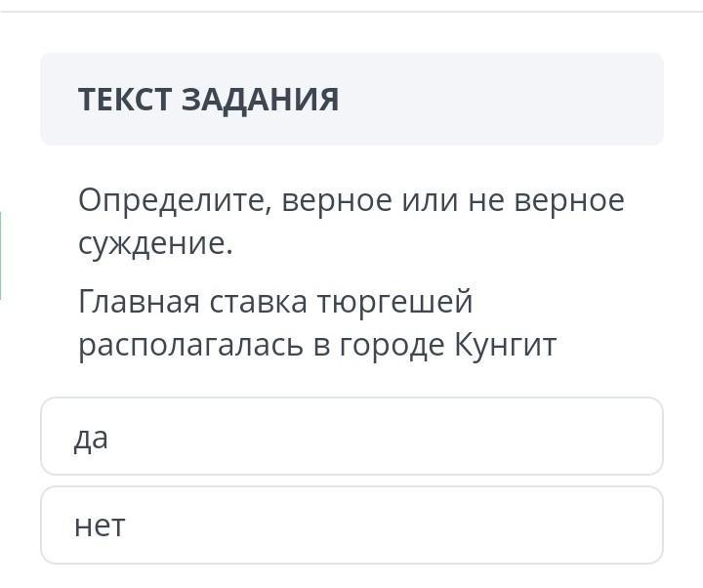Click the word "суждение" in the instruction
This screenshot has height=588, width=703.
click(154, 243)
